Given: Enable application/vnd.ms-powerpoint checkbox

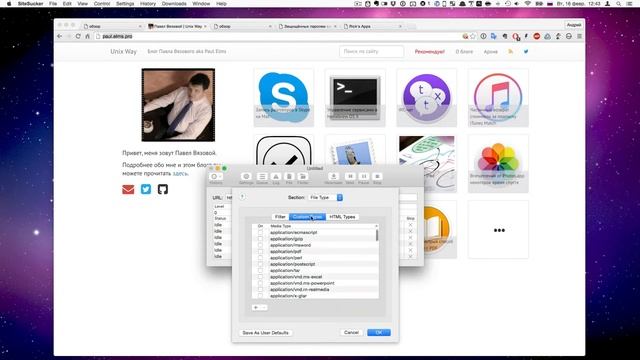Looking at the screenshot, I should coord(260,283).
